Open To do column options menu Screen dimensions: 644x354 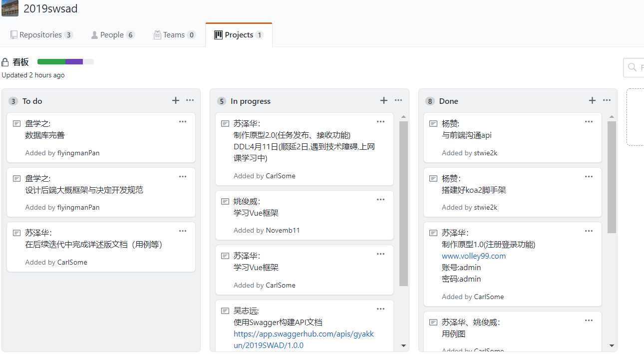190,100
